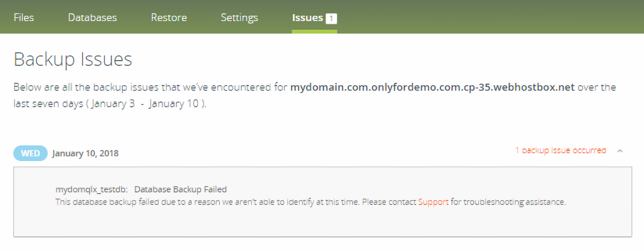Click the blue WED day badge

coord(30,153)
